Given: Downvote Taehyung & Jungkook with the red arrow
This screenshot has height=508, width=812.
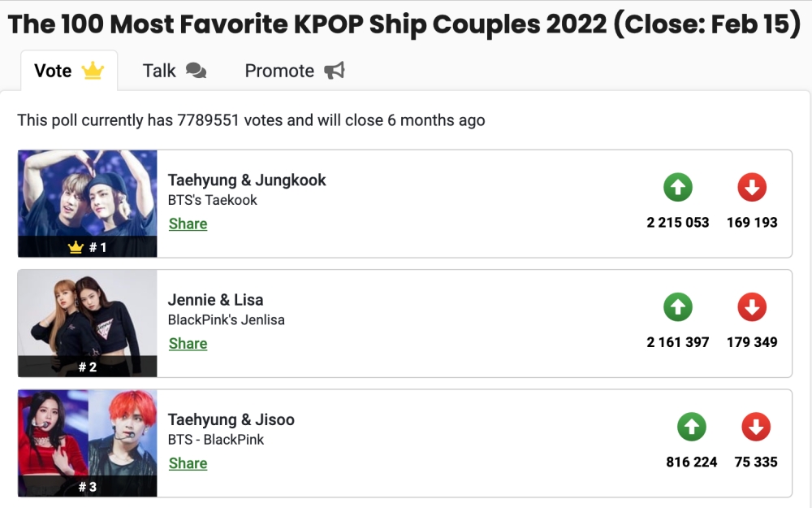Looking at the screenshot, I should pyautogui.click(x=752, y=187).
